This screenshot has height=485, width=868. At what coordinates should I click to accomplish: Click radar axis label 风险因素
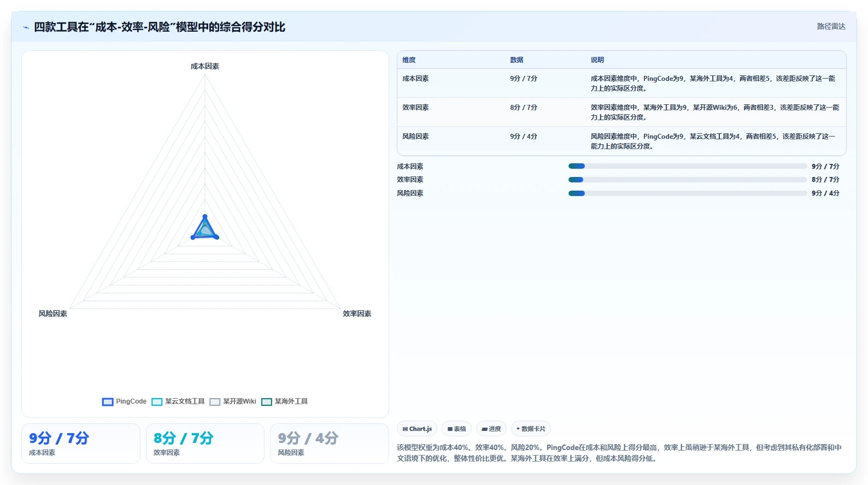click(x=53, y=314)
